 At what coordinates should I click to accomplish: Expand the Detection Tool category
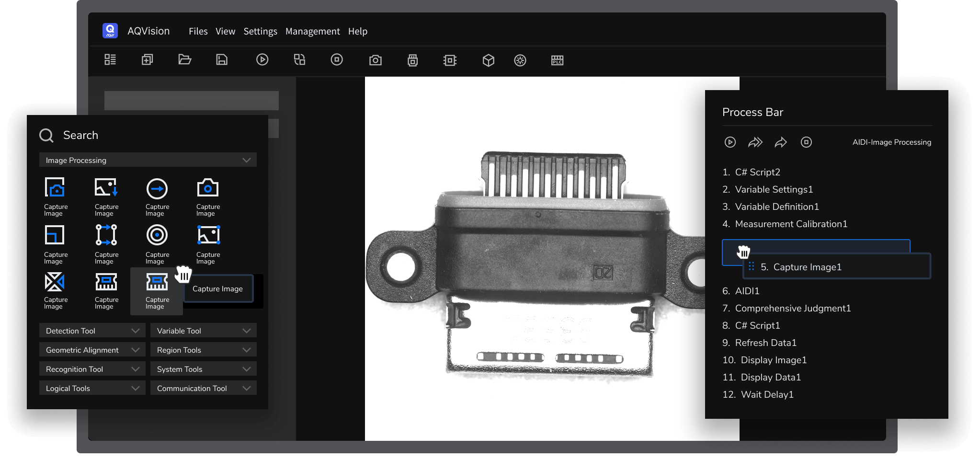tap(135, 331)
